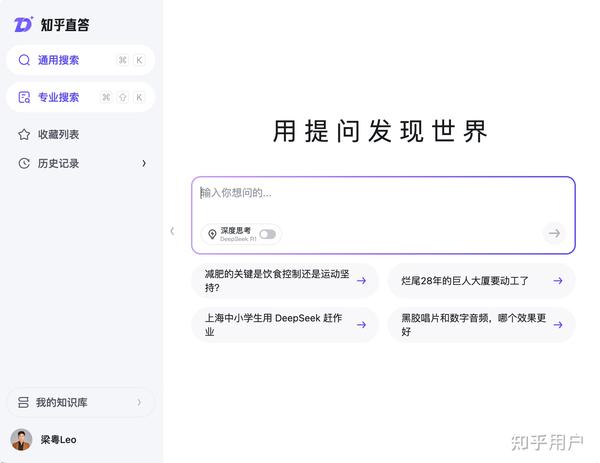Click the send arrow button
Viewport: 600px width, 463px height.
[553, 233]
